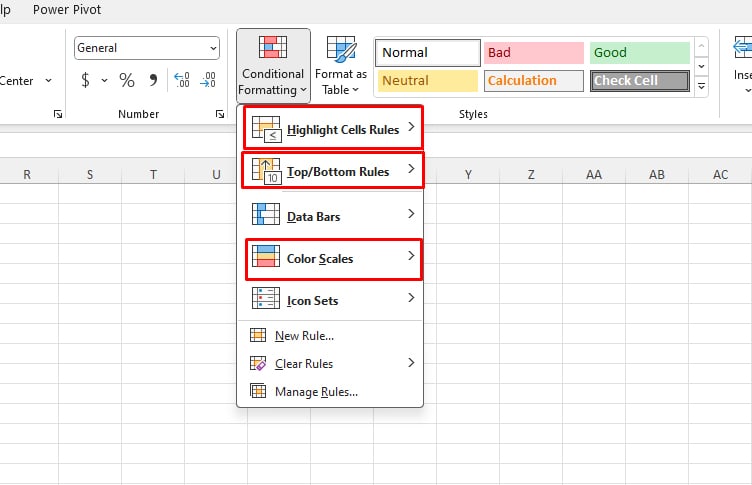Select column U header
The height and width of the screenshot is (485, 752).
tap(216, 175)
